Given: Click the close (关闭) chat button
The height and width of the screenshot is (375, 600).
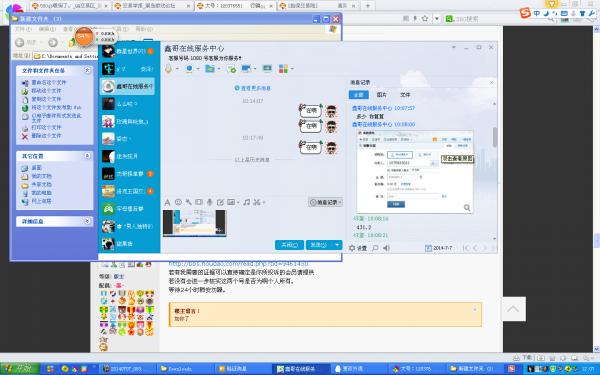Looking at the screenshot, I should (289, 245).
